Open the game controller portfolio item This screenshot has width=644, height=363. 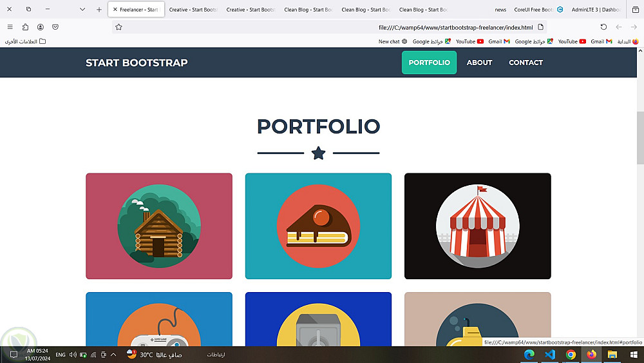pyautogui.click(x=159, y=319)
